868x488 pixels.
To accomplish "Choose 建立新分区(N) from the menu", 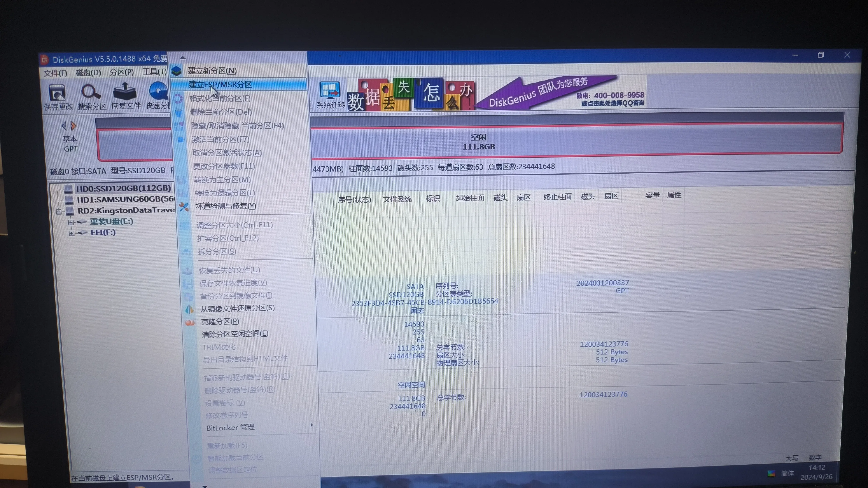I will pyautogui.click(x=239, y=71).
